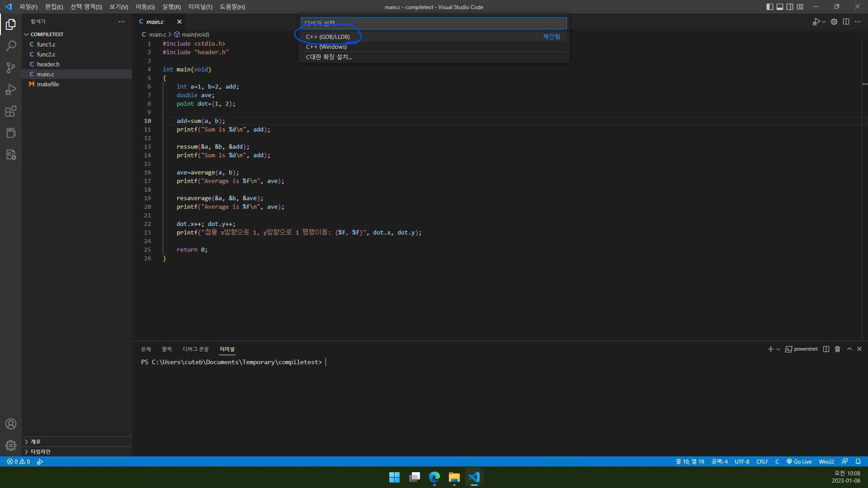Click the Run C/C++ file play icon
Viewport: 868px width, 488px height.
(816, 22)
